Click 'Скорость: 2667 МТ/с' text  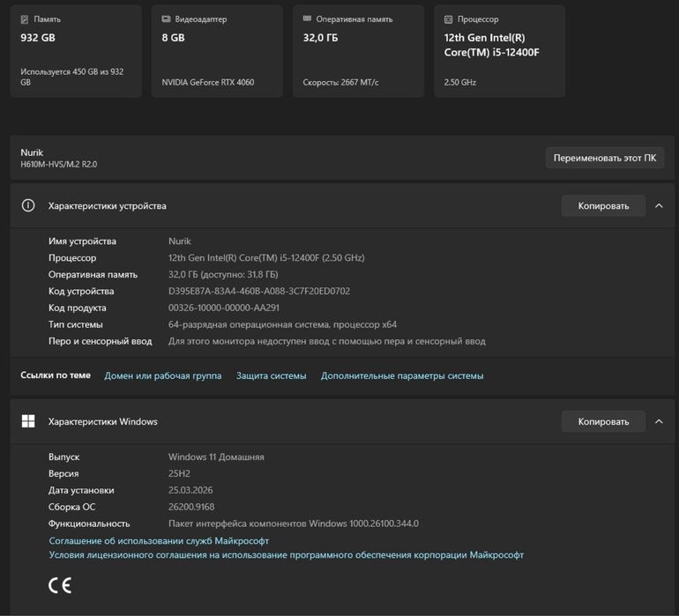[340, 82]
